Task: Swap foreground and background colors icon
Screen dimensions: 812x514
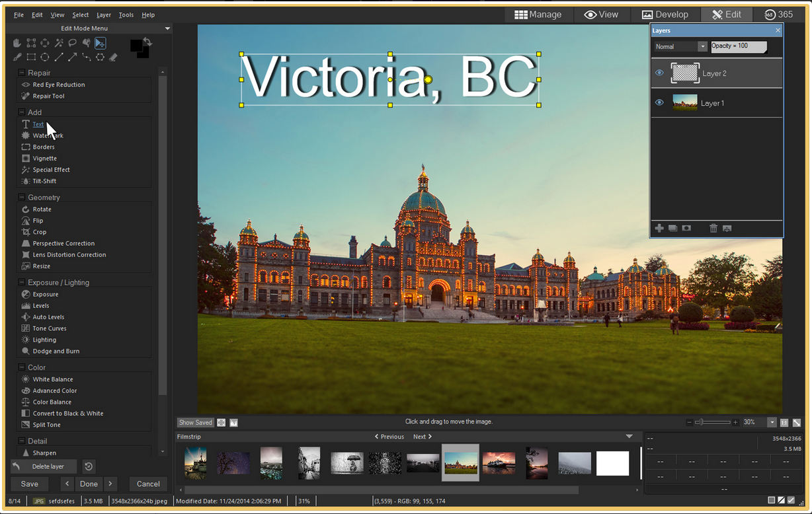Action: click(148, 42)
